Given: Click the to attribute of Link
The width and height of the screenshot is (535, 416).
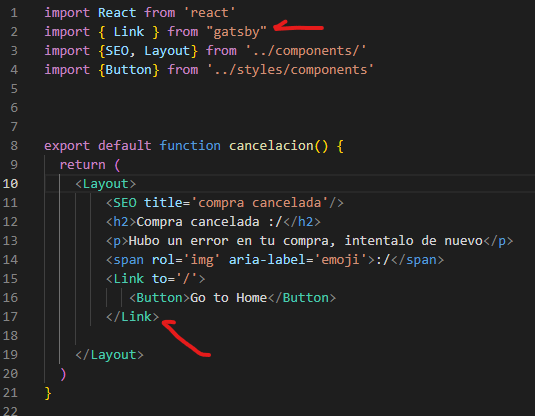Looking at the screenshot, I should 159,278.
